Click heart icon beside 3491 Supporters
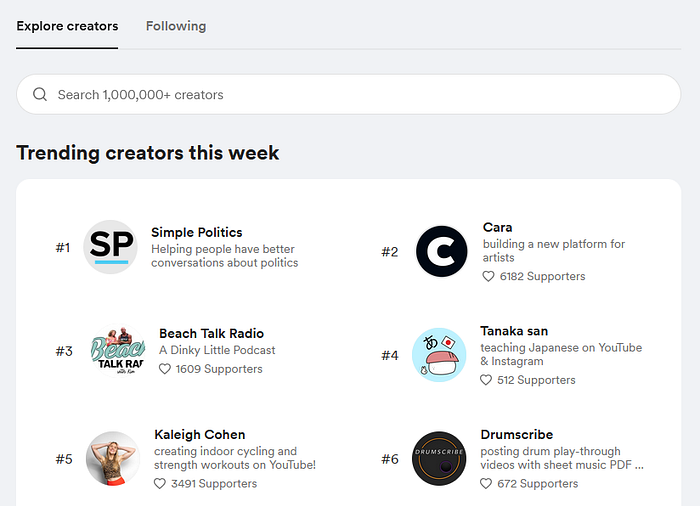 tap(160, 484)
